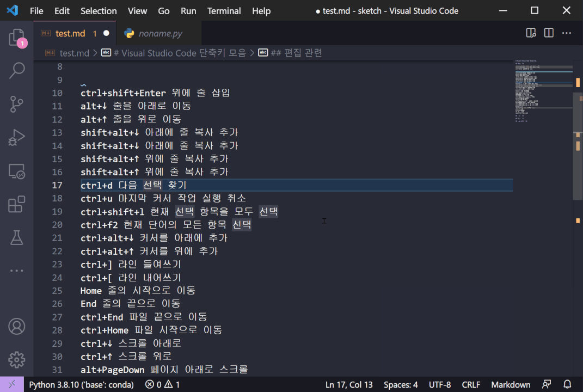The image size is (583, 392).
Task: Open the Testing flask view
Action: [17, 237]
